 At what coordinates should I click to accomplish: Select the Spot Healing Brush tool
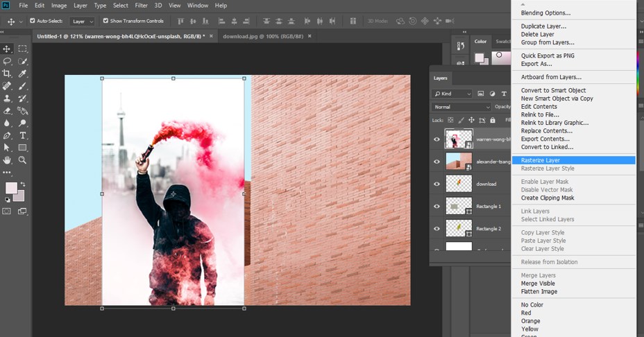pos(7,86)
